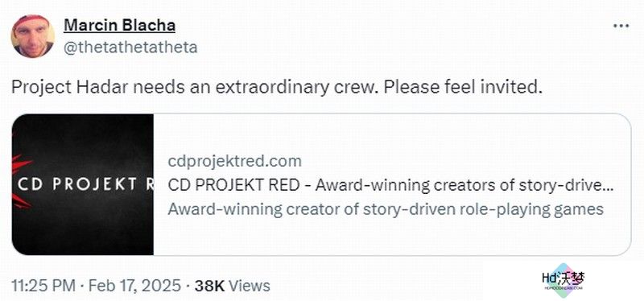Open the CD PROJEKT RED card thumbnail
The image size is (644, 301).
[83, 184]
